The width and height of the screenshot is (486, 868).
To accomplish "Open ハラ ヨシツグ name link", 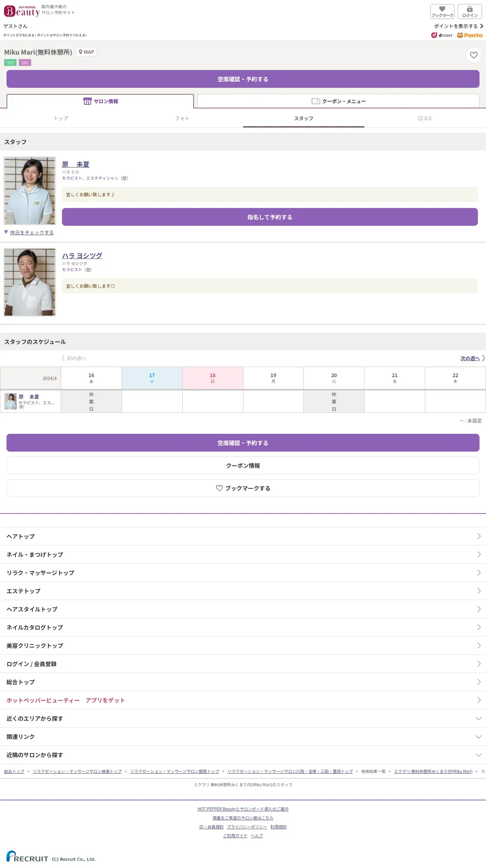I will click(82, 256).
